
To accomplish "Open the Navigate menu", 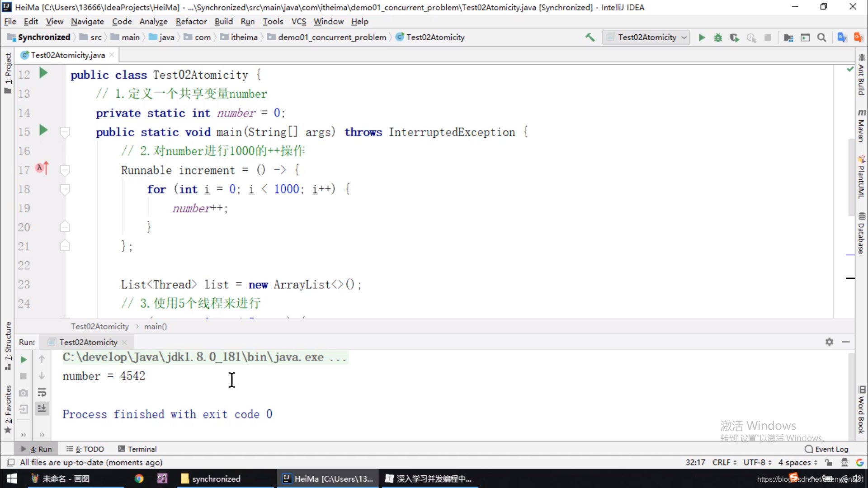I will coord(87,21).
